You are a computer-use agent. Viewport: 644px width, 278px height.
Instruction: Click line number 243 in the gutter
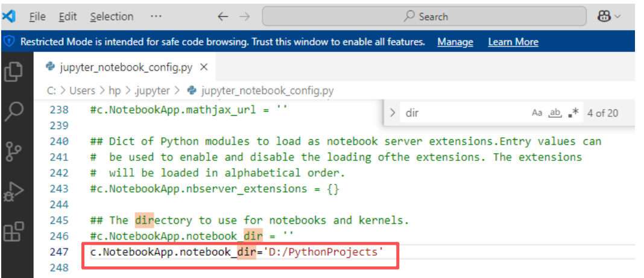tap(59, 189)
